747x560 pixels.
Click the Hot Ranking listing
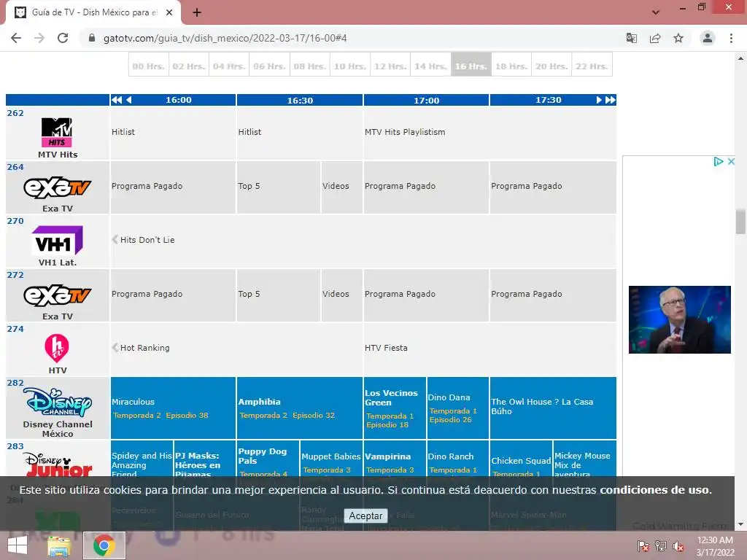[x=145, y=348]
